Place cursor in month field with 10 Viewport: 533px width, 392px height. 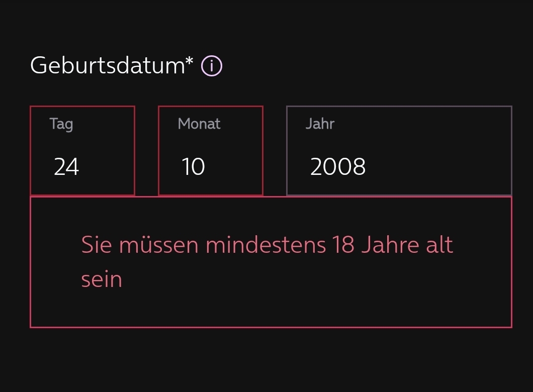[211, 150]
